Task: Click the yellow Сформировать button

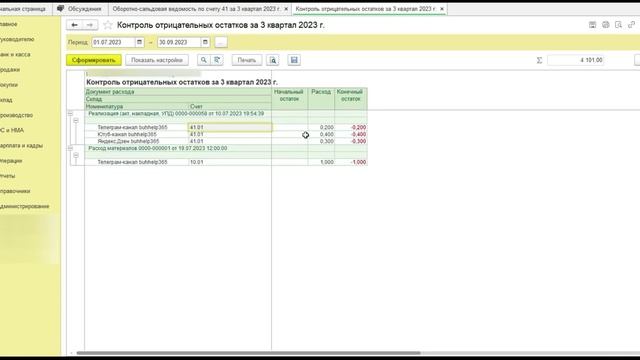Action: coord(94,60)
